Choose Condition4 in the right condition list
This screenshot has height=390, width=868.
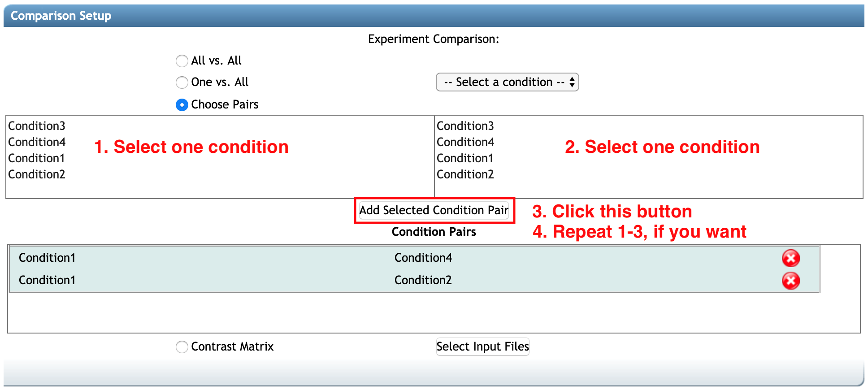pyautogui.click(x=465, y=142)
